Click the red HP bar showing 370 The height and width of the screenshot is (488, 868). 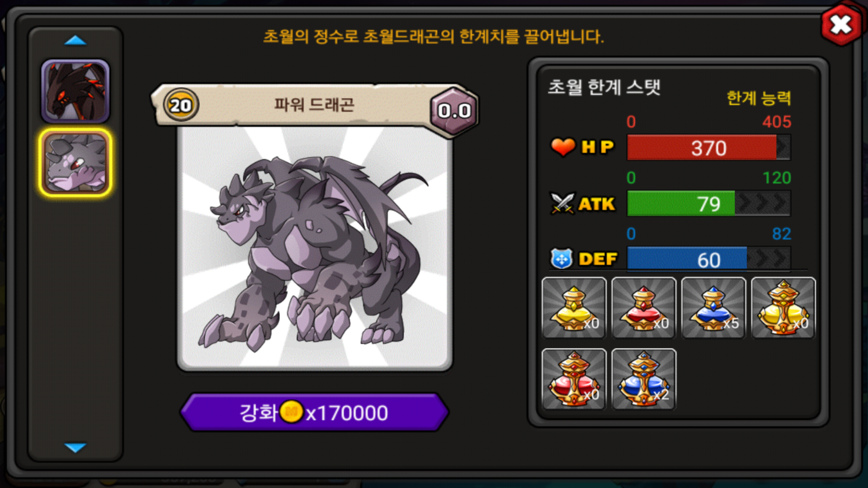coord(708,147)
